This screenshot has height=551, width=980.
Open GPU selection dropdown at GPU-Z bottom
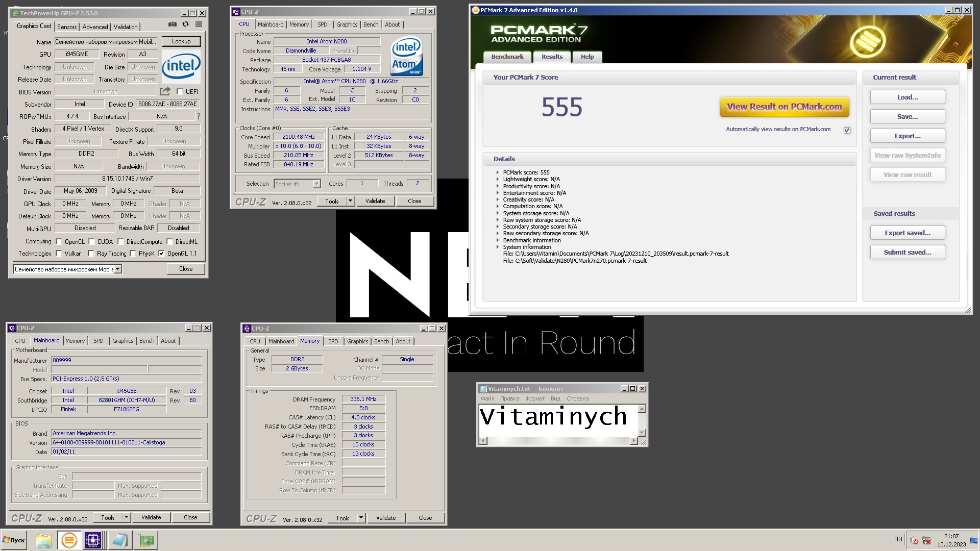(117, 269)
